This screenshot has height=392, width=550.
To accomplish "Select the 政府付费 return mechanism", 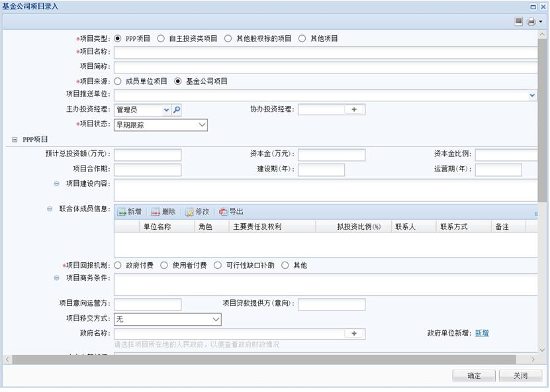I will pyautogui.click(x=118, y=266).
